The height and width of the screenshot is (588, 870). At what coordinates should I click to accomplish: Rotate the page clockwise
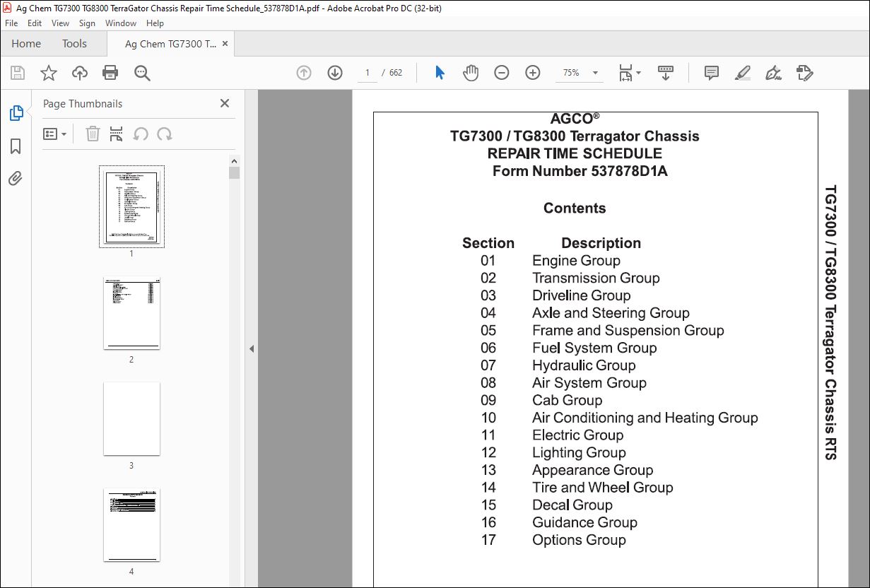click(x=165, y=134)
